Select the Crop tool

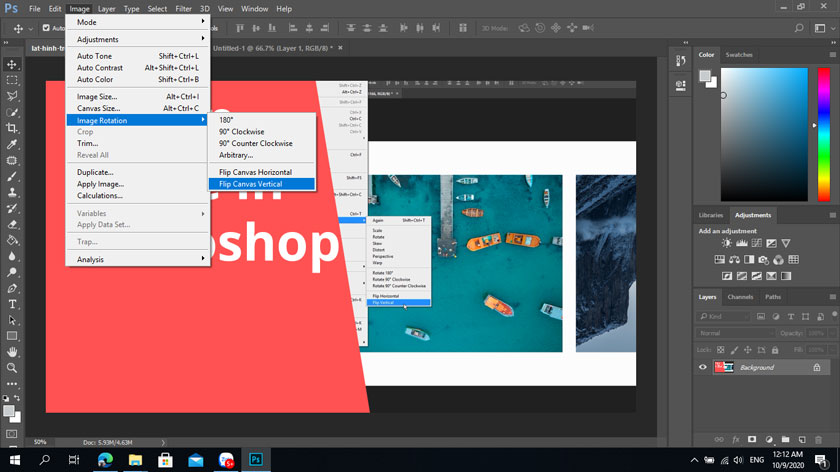(x=12, y=129)
